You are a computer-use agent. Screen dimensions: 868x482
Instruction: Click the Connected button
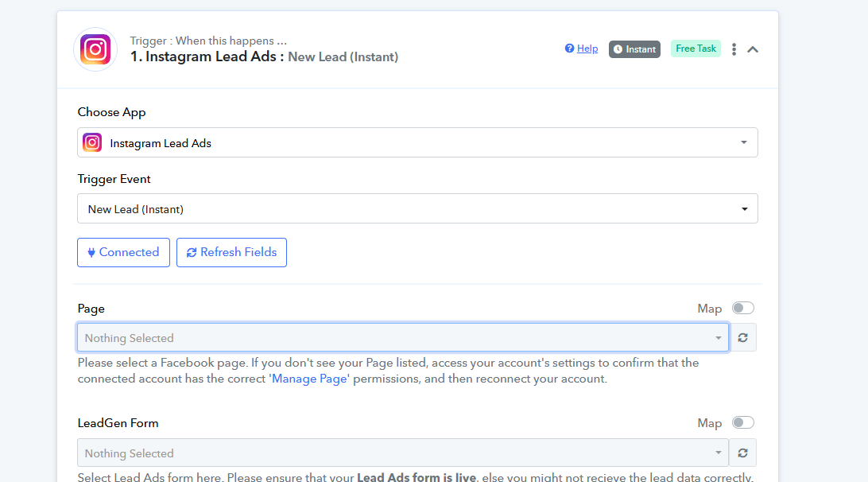pos(123,253)
